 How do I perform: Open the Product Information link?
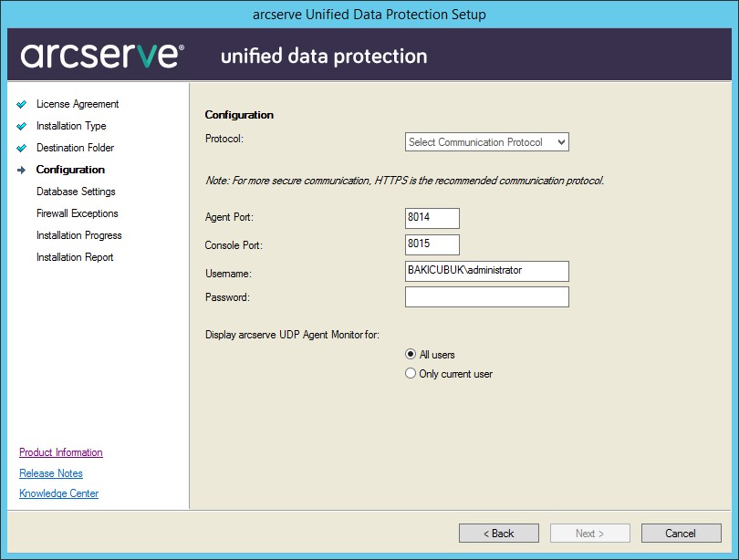[x=61, y=452]
